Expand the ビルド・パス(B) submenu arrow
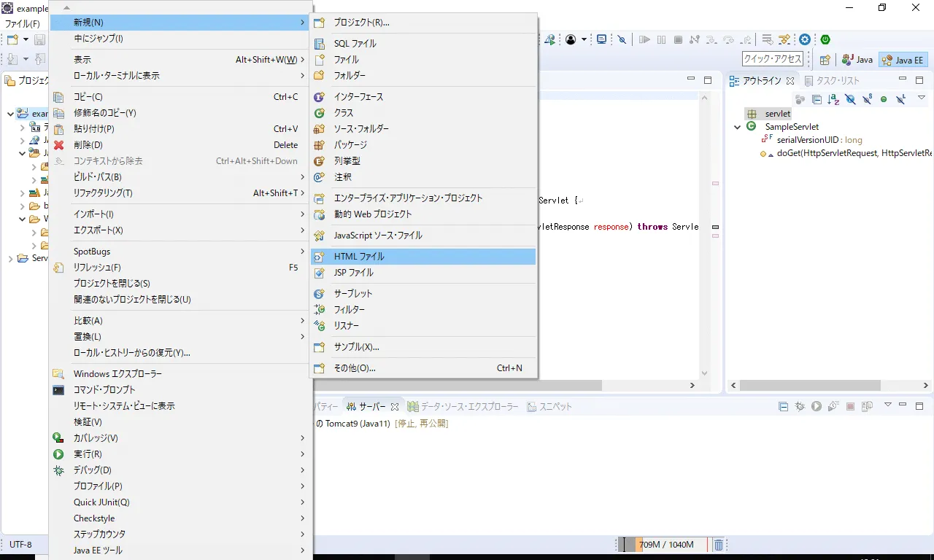Image resolution: width=934 pixels, height=560 pixels. pos(302,177)
